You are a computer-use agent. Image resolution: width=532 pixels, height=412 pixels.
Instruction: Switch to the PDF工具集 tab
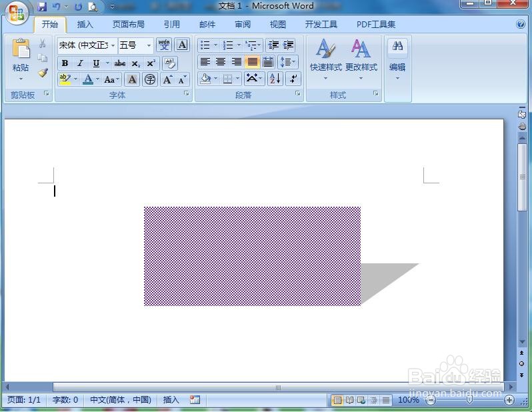pyautogui.click(x=375, y=25)
